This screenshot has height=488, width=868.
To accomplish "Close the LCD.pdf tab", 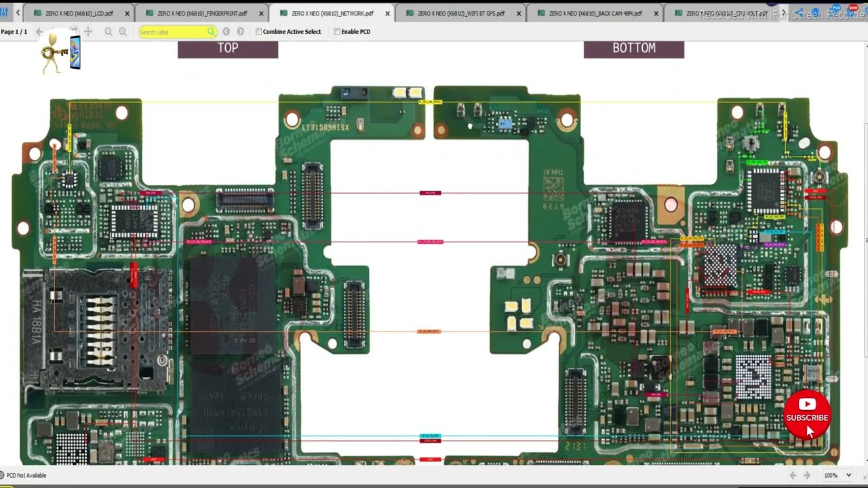I will 127,14.
